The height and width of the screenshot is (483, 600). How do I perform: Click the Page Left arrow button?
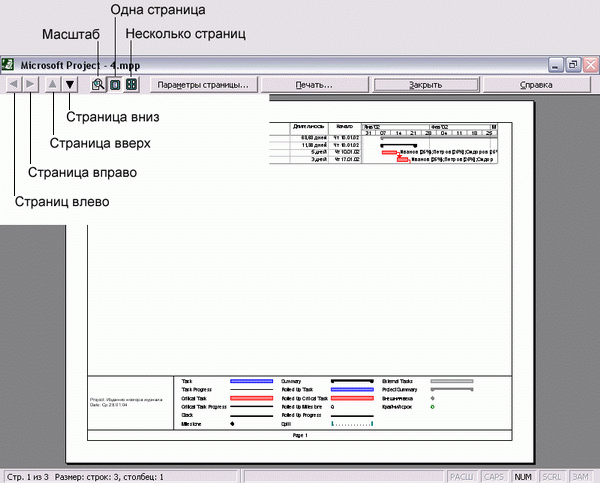tap(14, 84)
